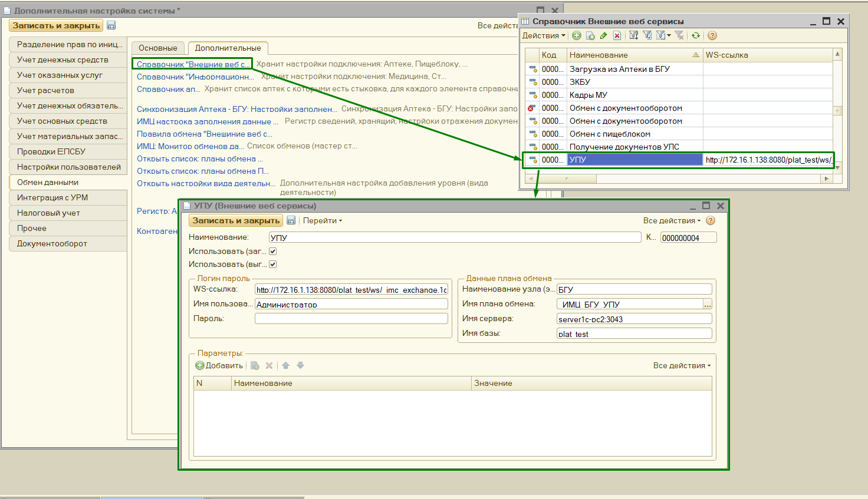Uncheck the first Использовать (заг...) checkbox
The height and width of the screenshot is (499, 868).
click(x=273, y=252)
